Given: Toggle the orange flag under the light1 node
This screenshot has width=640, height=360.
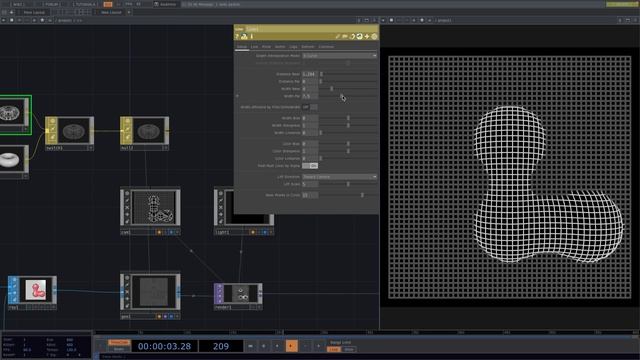Looking at the screenshot, I should click(x=253, y=232).
